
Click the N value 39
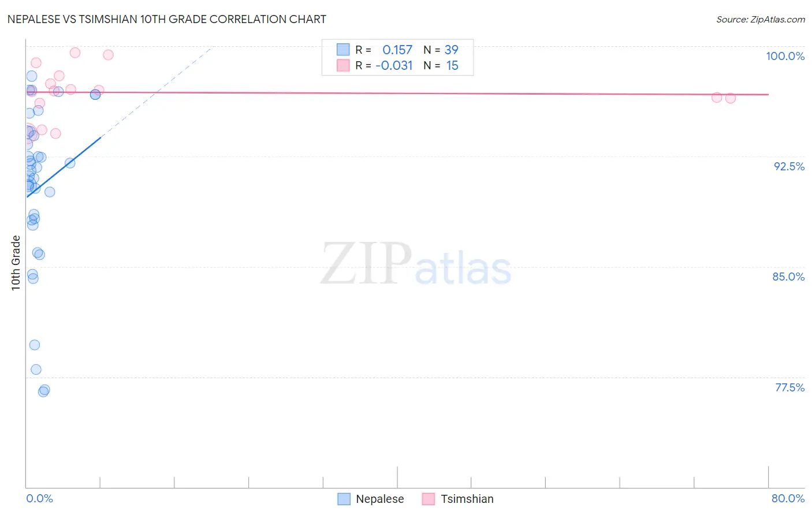tap(451, 50)
